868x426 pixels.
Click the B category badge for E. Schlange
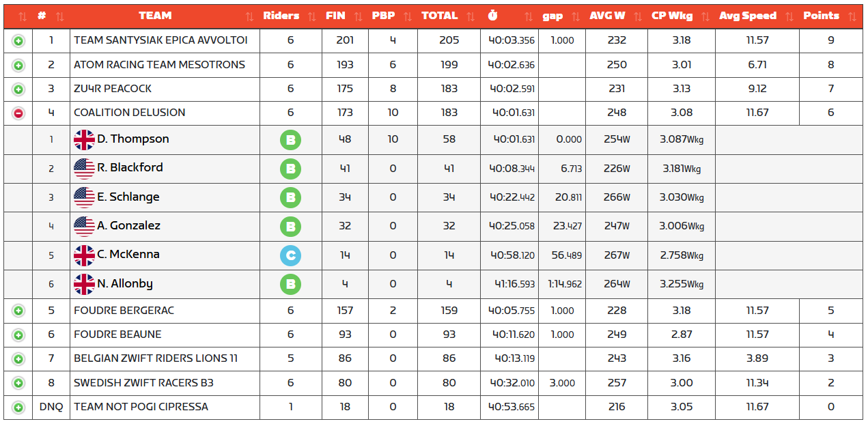pyautogui.click(x=290, y=198)
